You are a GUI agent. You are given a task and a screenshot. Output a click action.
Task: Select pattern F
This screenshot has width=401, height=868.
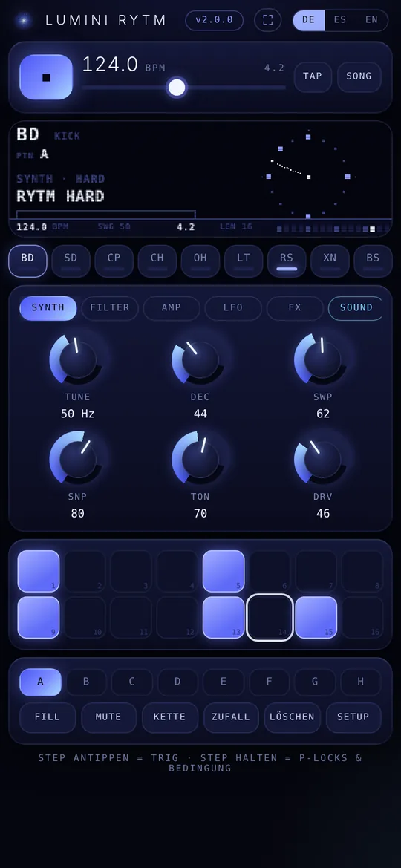(x=269, y=682)
